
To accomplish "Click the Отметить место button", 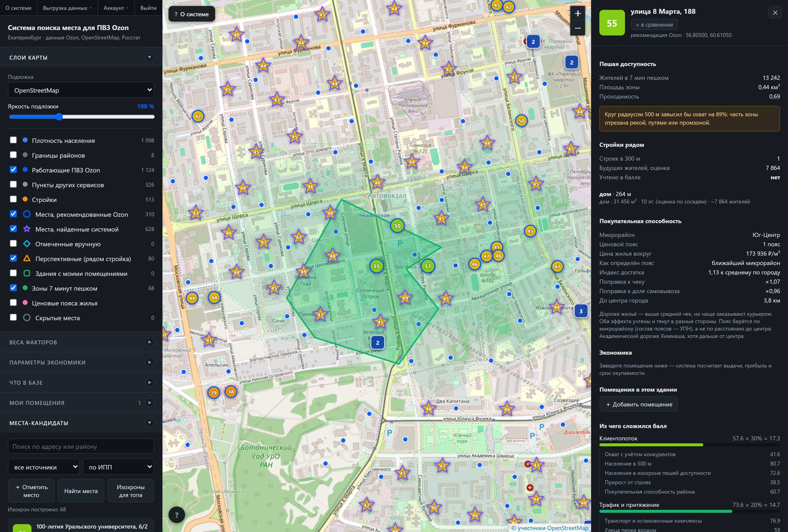I will click(31, 491).
